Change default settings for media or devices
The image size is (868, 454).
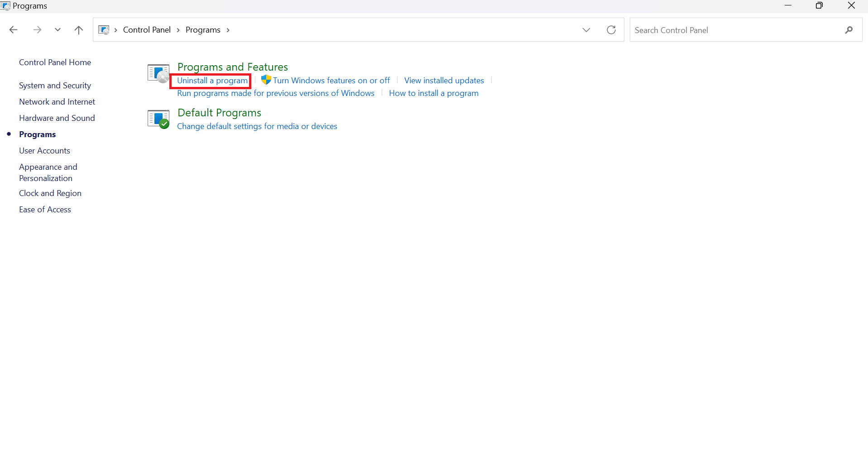point(257,126)
